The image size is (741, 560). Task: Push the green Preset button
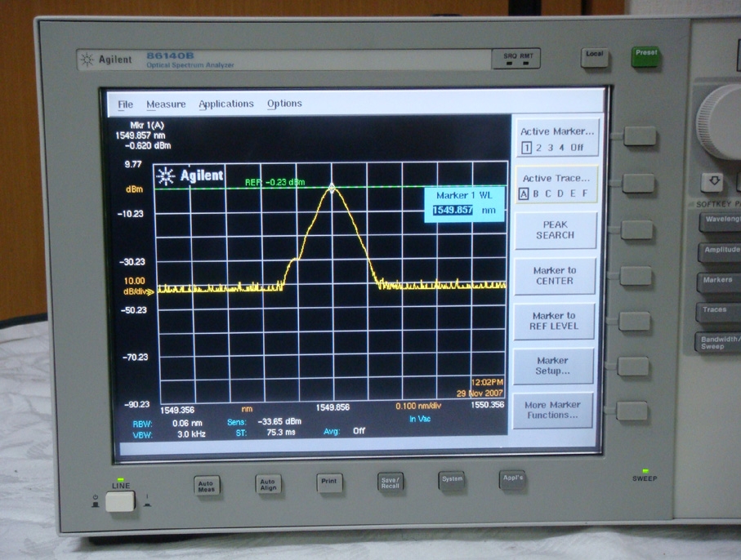click(x=646, y=56)
